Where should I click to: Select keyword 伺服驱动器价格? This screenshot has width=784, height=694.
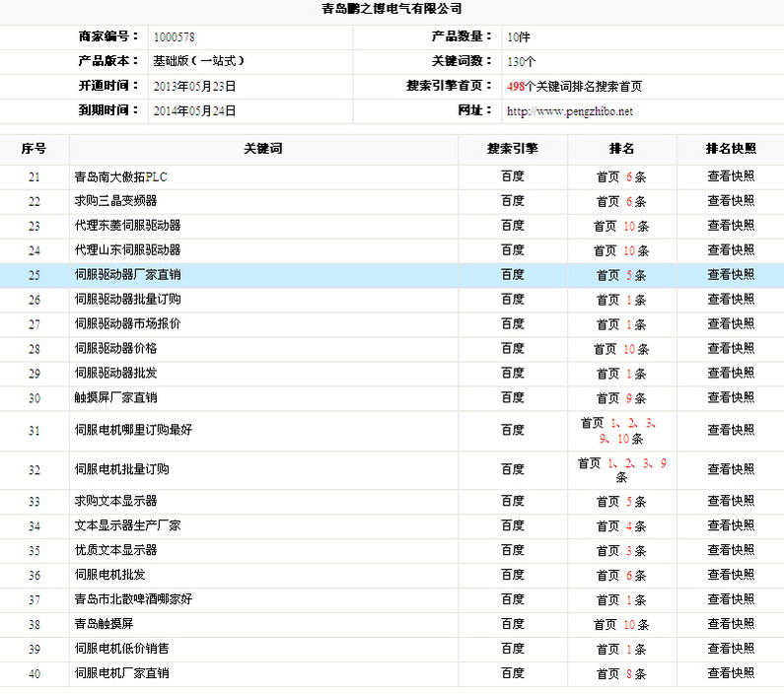point(115,348)
